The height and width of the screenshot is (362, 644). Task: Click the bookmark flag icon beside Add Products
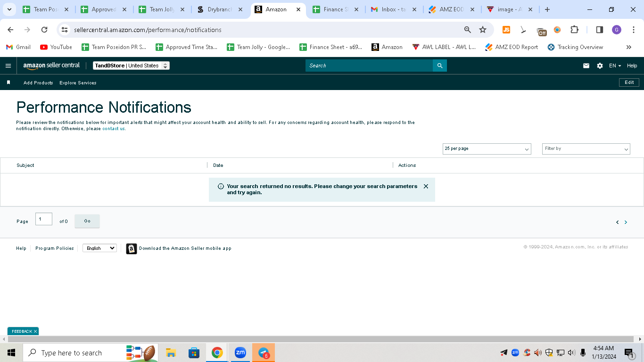point(8,82)
